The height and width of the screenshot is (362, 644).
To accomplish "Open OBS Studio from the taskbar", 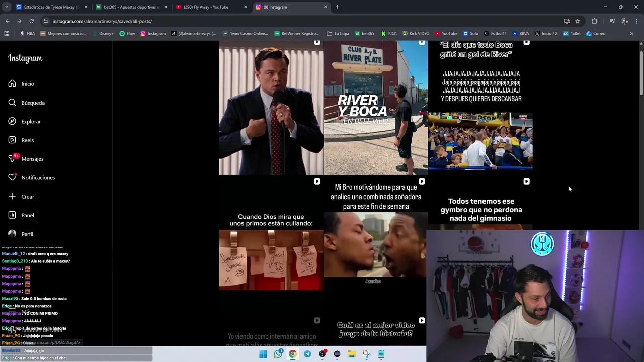I will [322, 354].
